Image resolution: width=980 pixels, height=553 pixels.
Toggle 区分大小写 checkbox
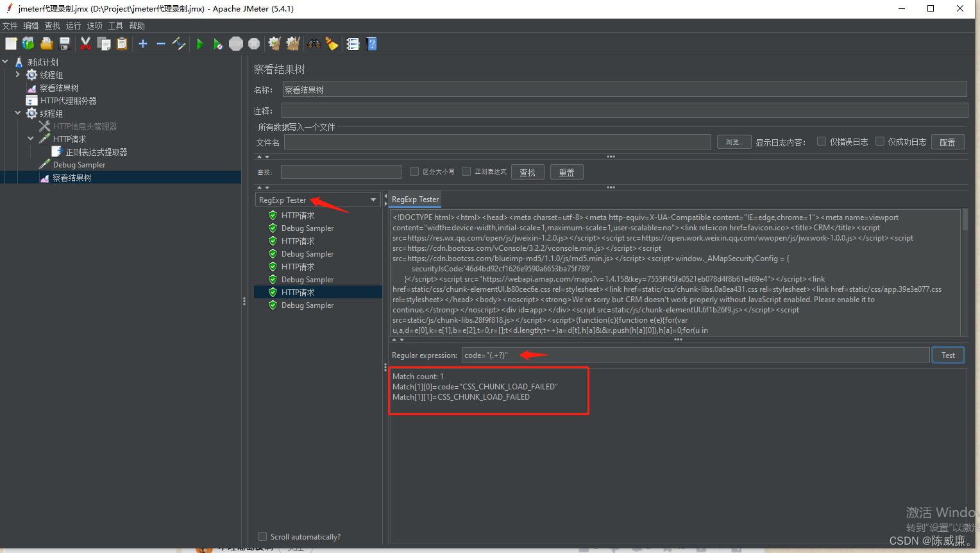click(414, 171)
